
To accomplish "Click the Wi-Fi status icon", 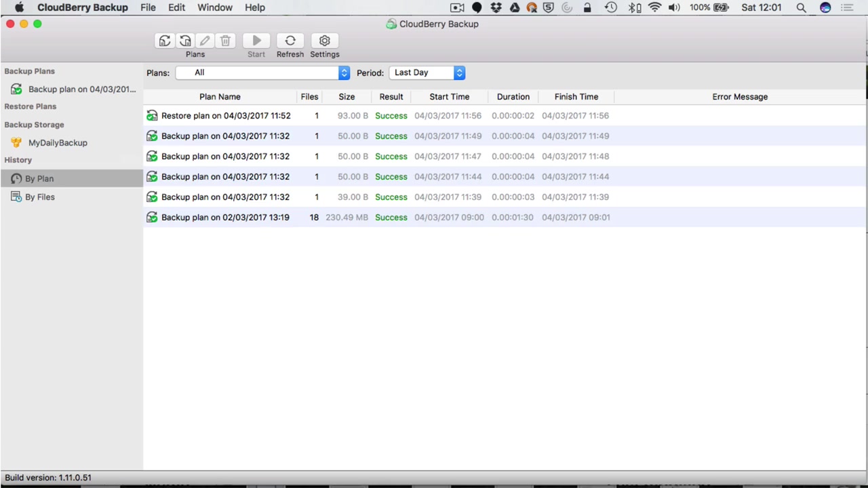I will coord(654,7).
